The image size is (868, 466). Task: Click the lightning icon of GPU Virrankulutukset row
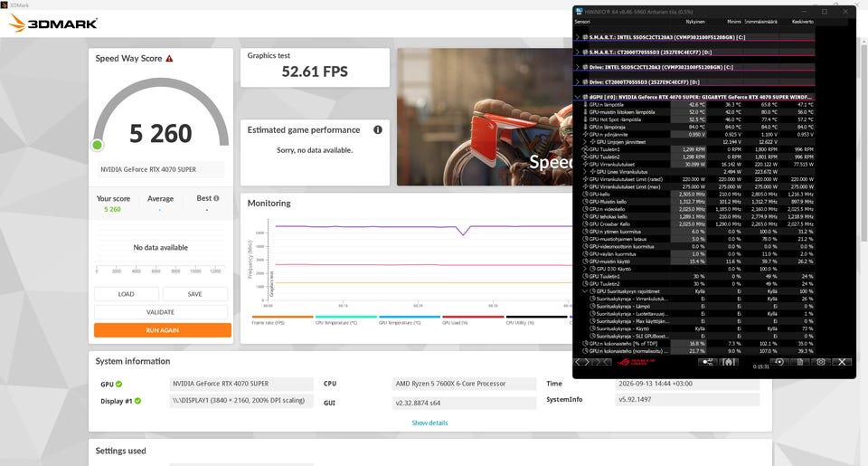coord(585,164)
